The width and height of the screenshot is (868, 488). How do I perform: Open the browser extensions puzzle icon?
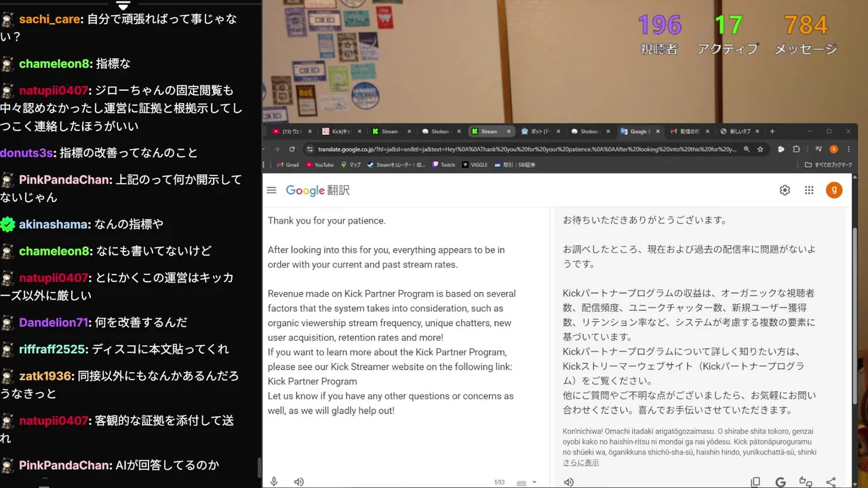[797, 149]
